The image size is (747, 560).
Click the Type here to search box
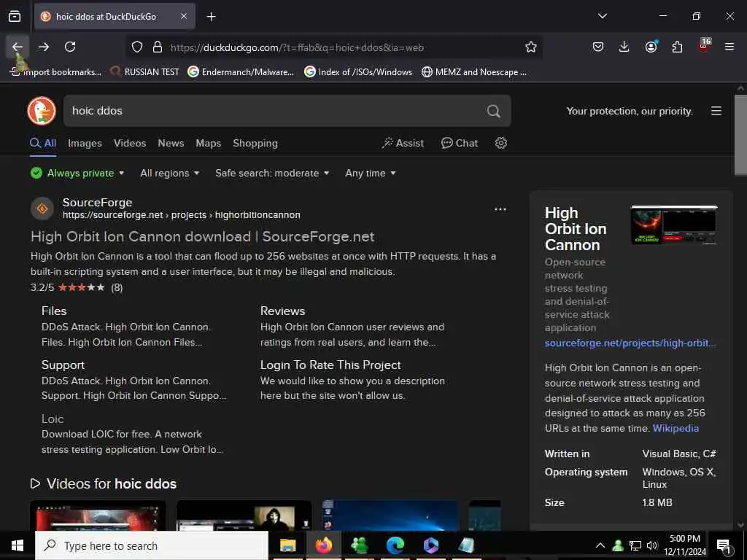pos(152,545)
